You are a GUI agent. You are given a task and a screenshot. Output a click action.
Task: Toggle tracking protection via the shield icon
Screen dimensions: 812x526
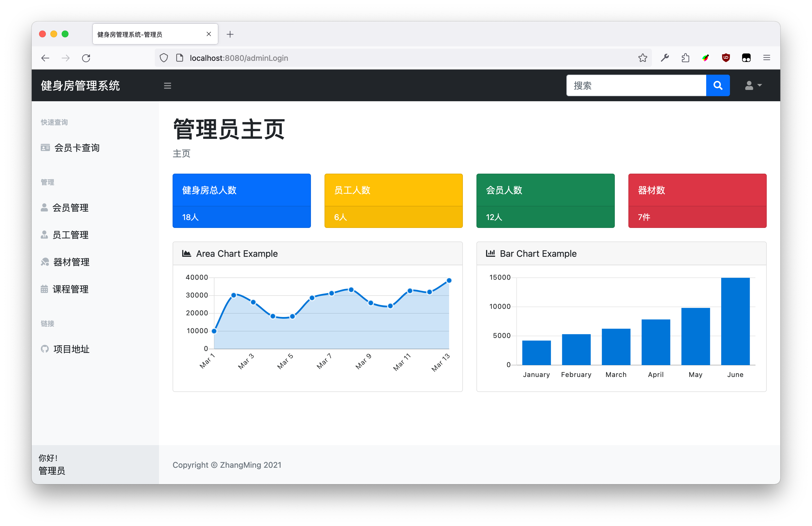click(x=164, y=58)
